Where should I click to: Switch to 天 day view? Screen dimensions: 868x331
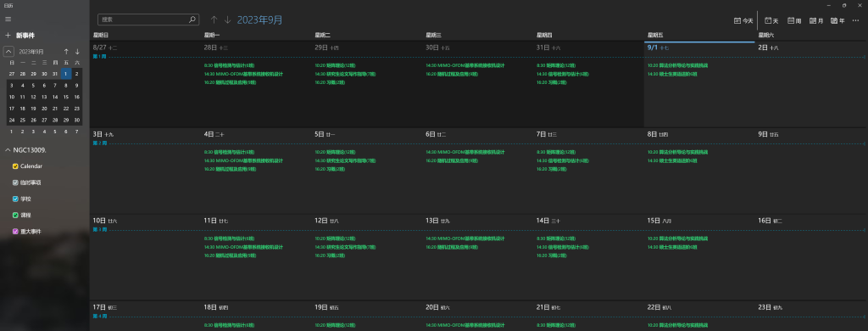[x=771, y=20]
